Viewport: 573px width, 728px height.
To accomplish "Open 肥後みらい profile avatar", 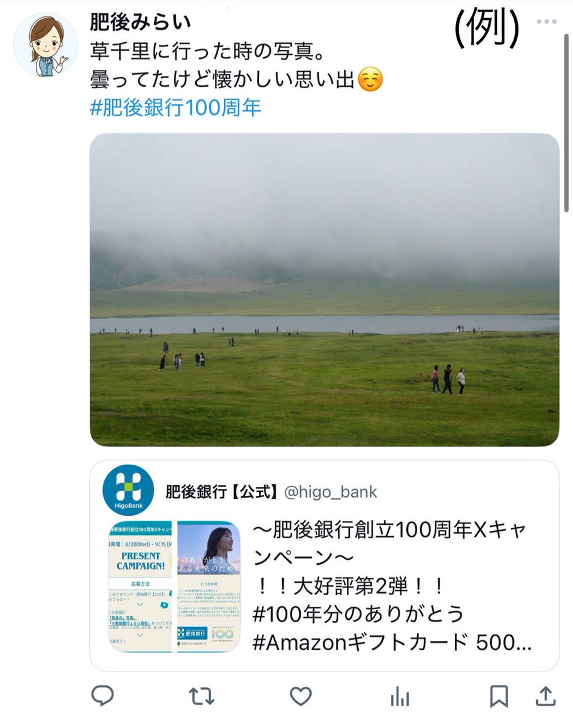I will coord(45,45).
